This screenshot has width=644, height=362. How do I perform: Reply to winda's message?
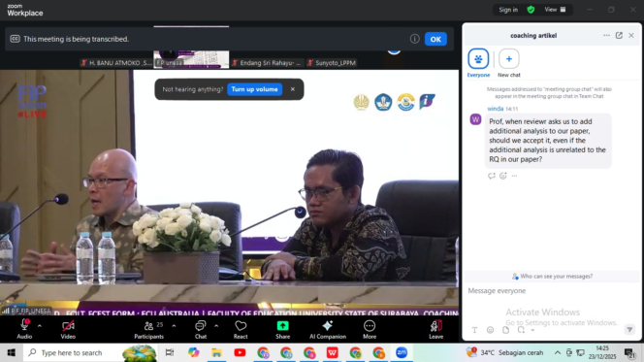491,176
